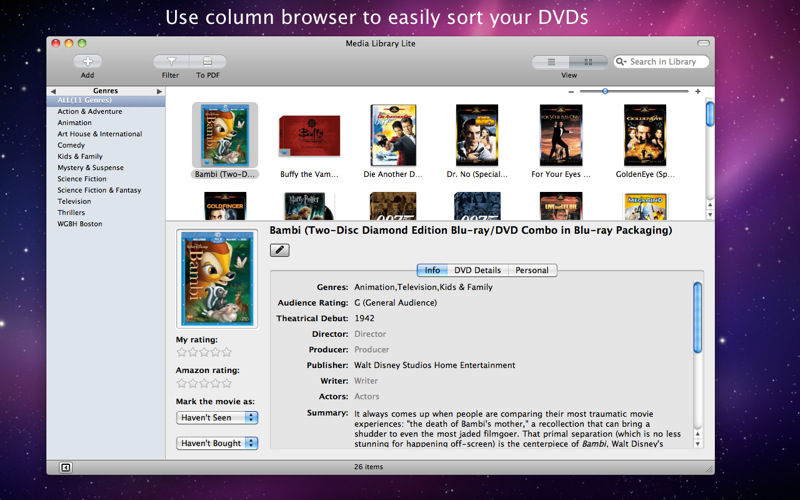
Task: Select the Dr. No cover
Action: click(477, 135)
